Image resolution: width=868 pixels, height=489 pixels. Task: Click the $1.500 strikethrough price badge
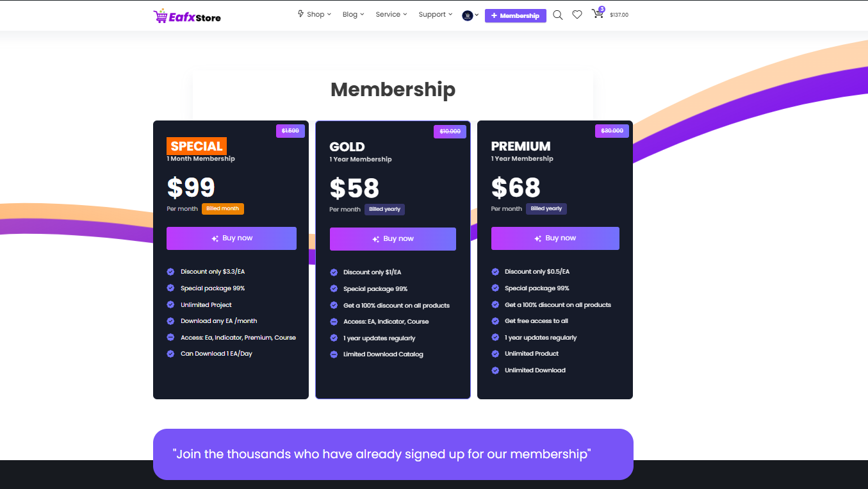point(290,131)
